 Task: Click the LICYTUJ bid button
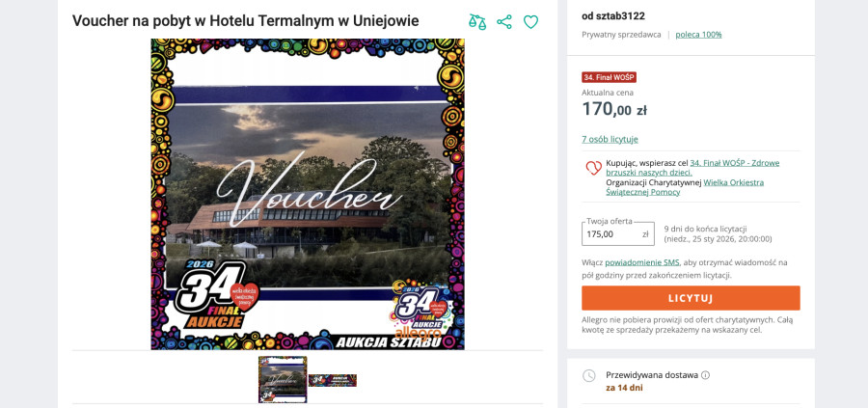(691, 298)
